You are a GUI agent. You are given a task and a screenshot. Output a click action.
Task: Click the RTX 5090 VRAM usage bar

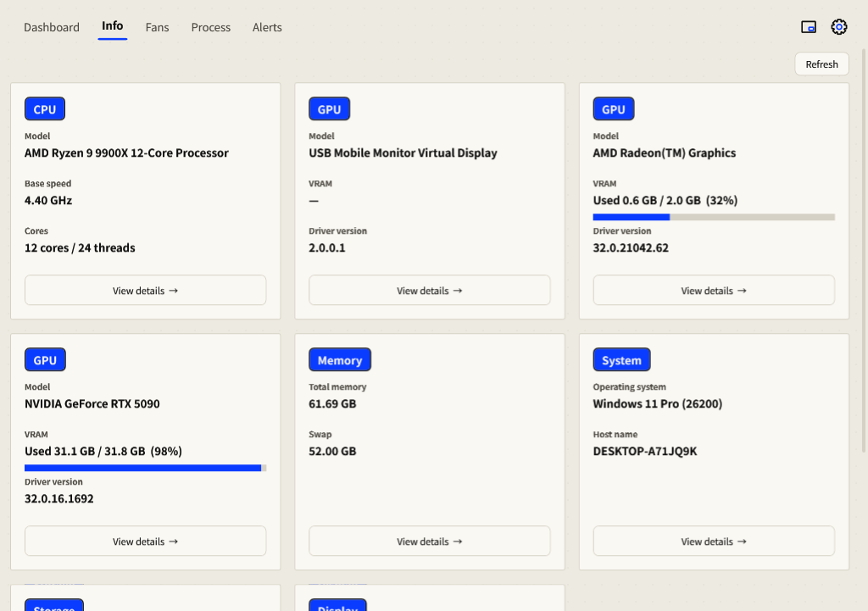(x=145, y=468)
